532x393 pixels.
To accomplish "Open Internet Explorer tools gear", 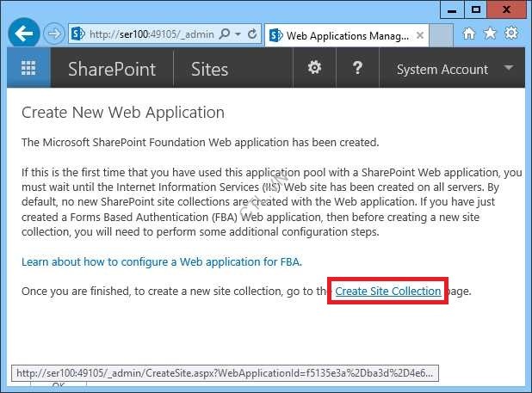I will 510,34.
